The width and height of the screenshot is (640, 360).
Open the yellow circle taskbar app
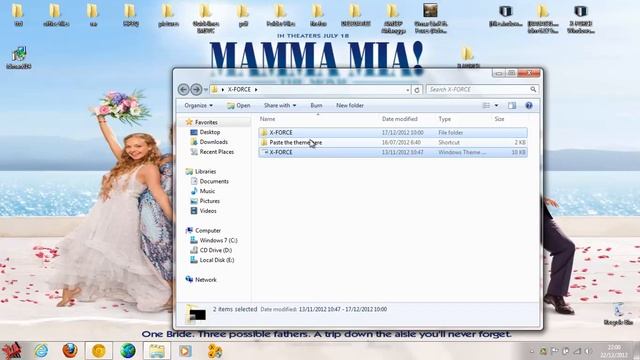coord(99,351)
